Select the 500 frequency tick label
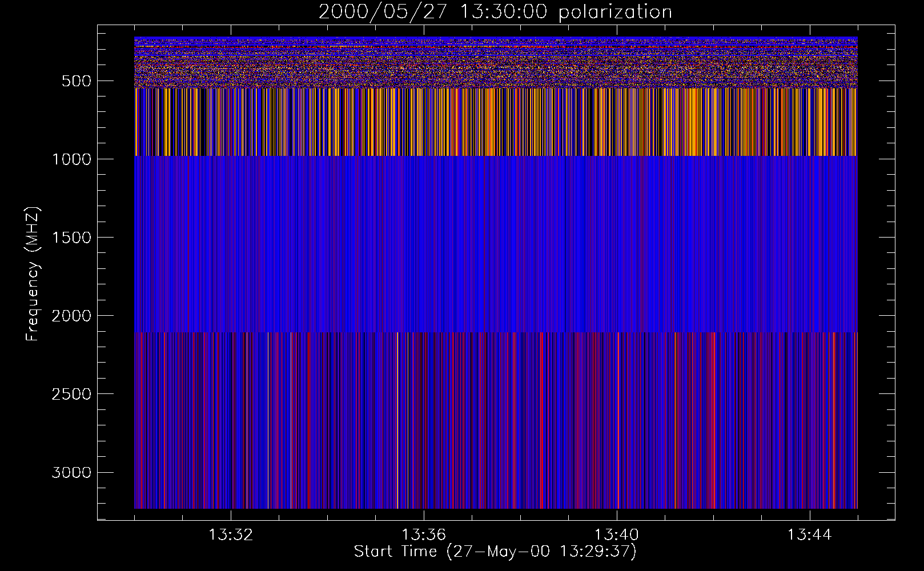Image resolution: width=924 pixels, height=571 pixels. (77, 81)
